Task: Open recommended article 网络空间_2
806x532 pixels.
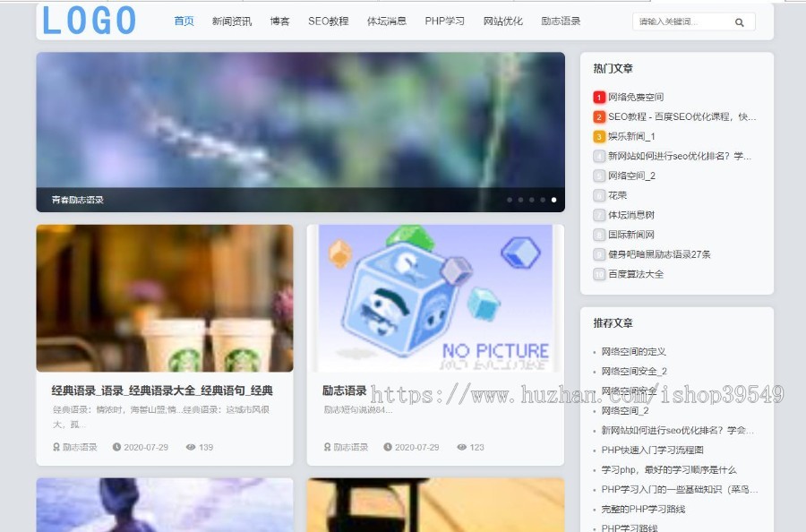Action: point(625,411)
